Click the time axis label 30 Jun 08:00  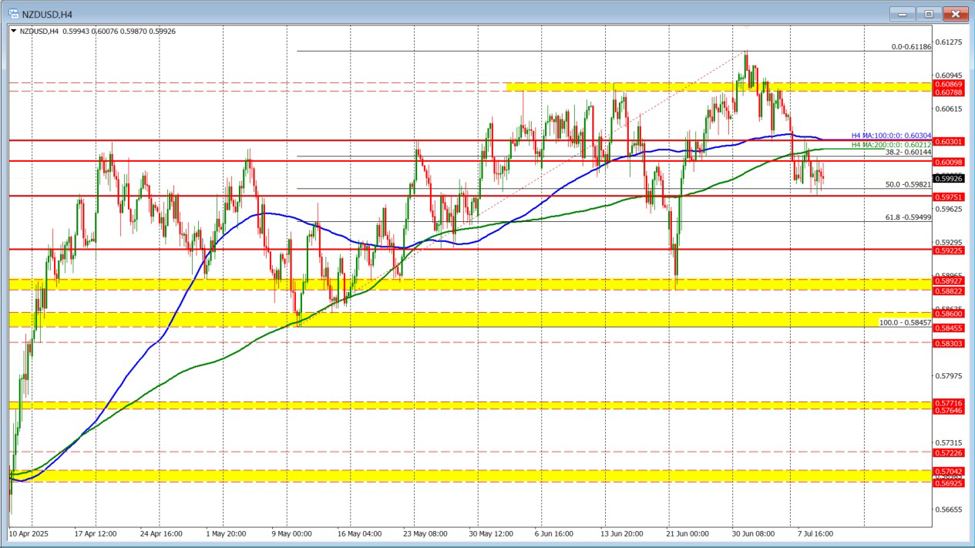pyautogui.click(x=753, y=534)
